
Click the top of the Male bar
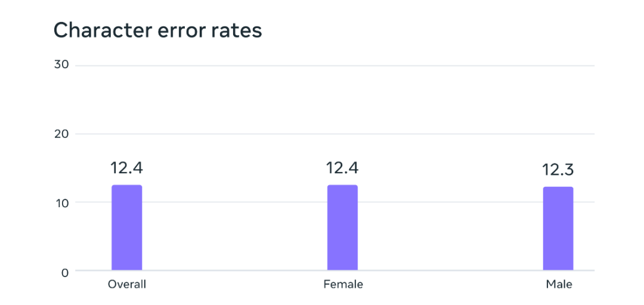click(x=558, y=188)
